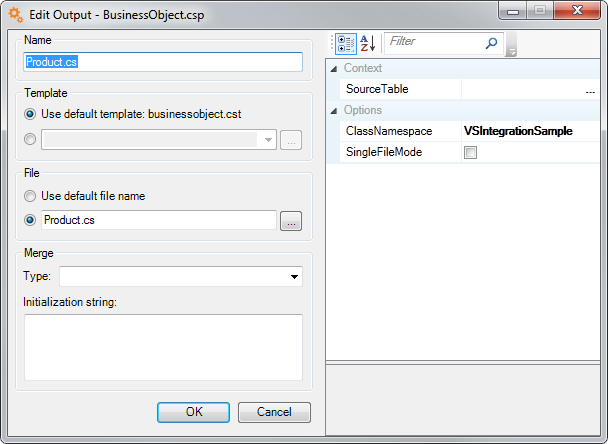Select the SingleFileMode property label
This screenshot has width=608, height=444.
(x=384, y=152)
